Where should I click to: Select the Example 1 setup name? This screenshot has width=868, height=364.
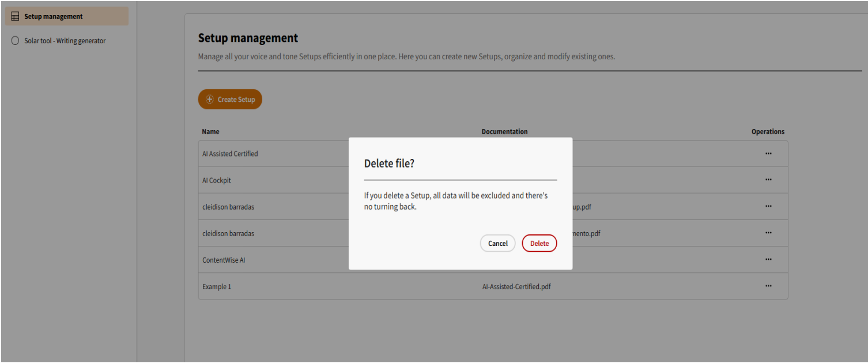coord(217,286)
